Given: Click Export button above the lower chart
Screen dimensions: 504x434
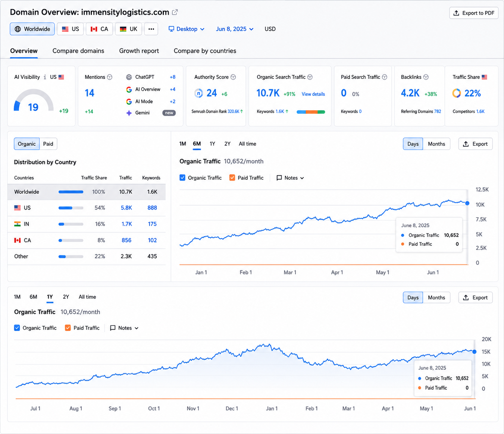Looking at the screenshot, I should coord(475,298).
